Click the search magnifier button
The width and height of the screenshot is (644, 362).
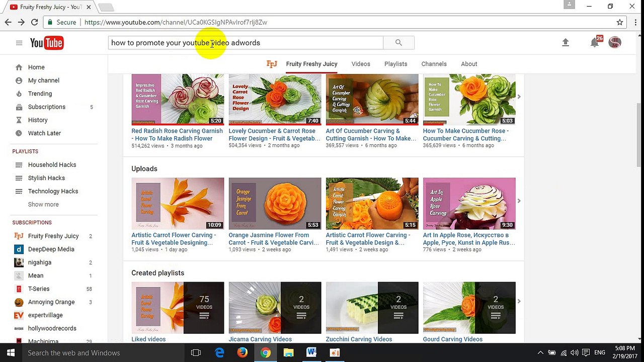click(x=398, y=43)
